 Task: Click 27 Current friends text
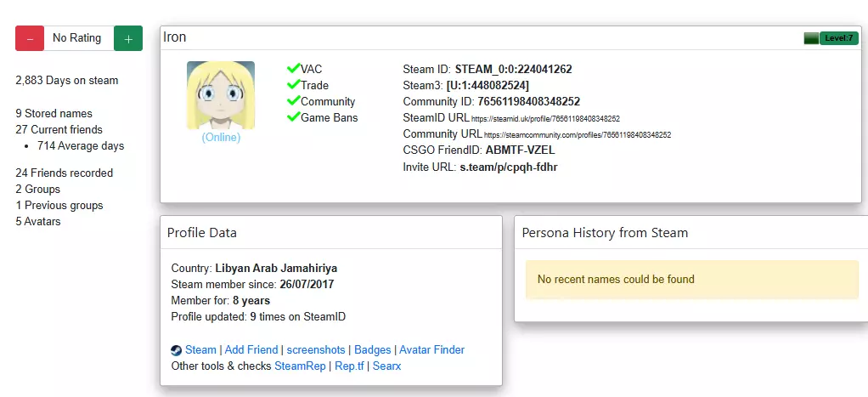click(59, 130)
